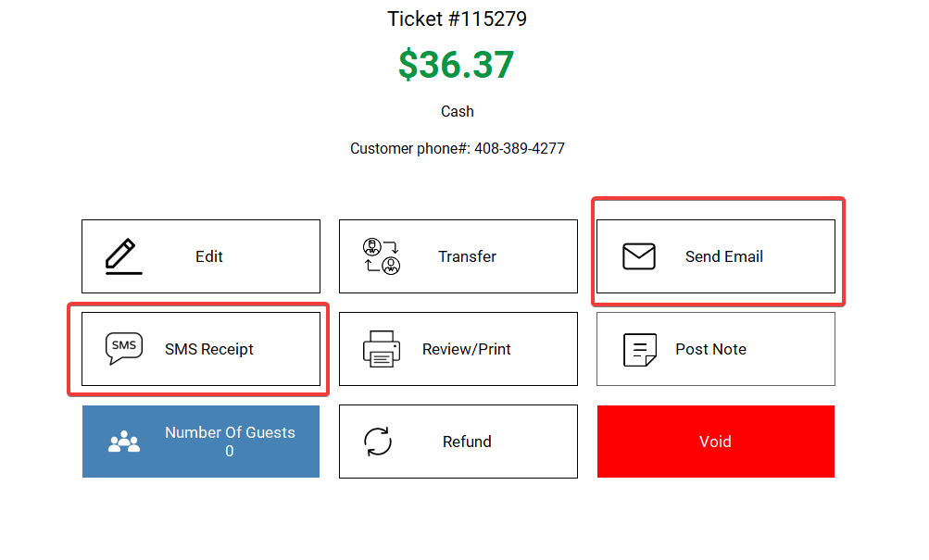The height and width of the screenshot is (560, 929).
Task: Click the printer icon
Action: pos(382,349)
